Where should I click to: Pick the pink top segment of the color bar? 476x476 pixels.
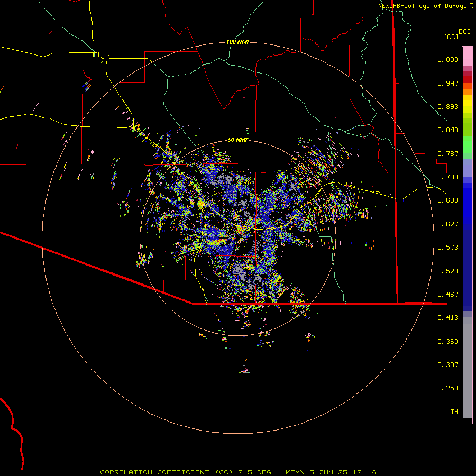(x=467, y=57)
